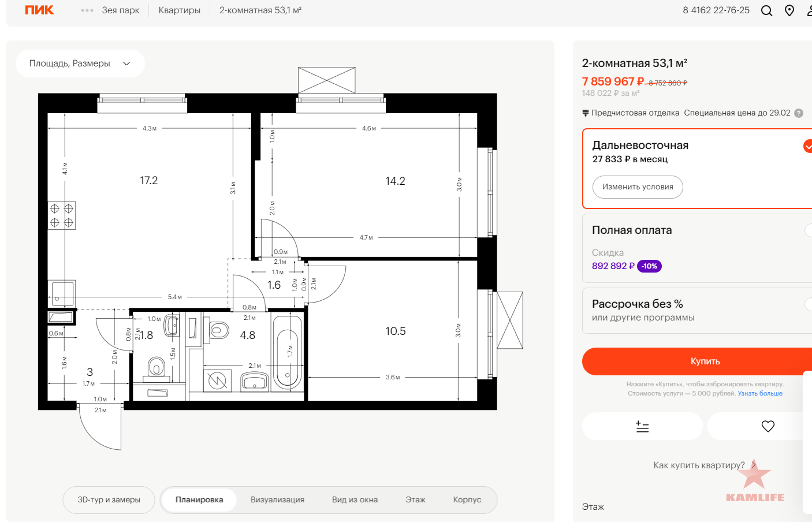This screenshot has height=522, width=812.
Task: Click the bathroom area label 4.8
Action: (248, 335)
